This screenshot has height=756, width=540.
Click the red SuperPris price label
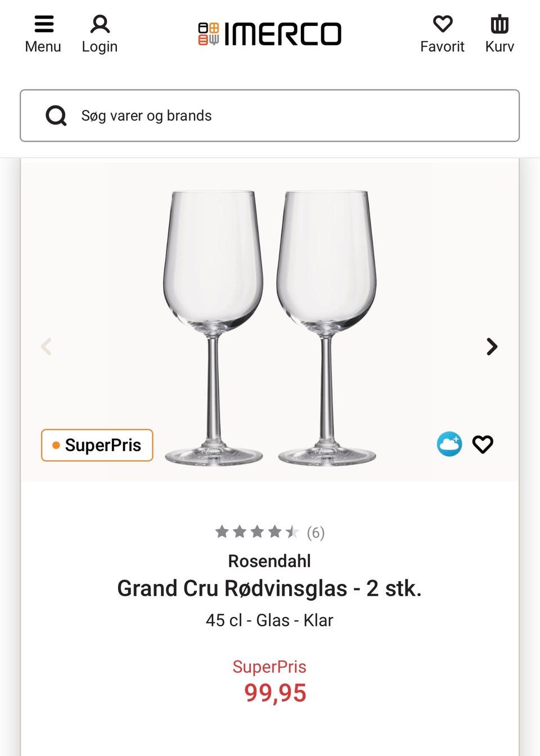(x=269, y=667)
